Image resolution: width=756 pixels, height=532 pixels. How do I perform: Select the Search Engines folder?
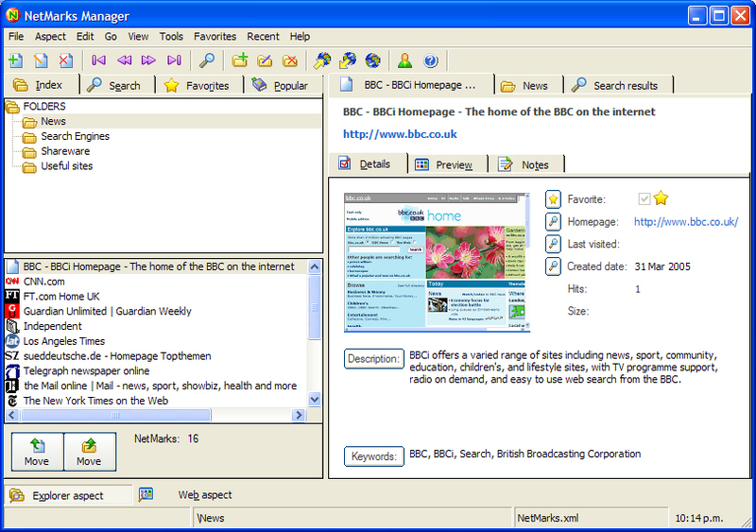click(75, 136)
